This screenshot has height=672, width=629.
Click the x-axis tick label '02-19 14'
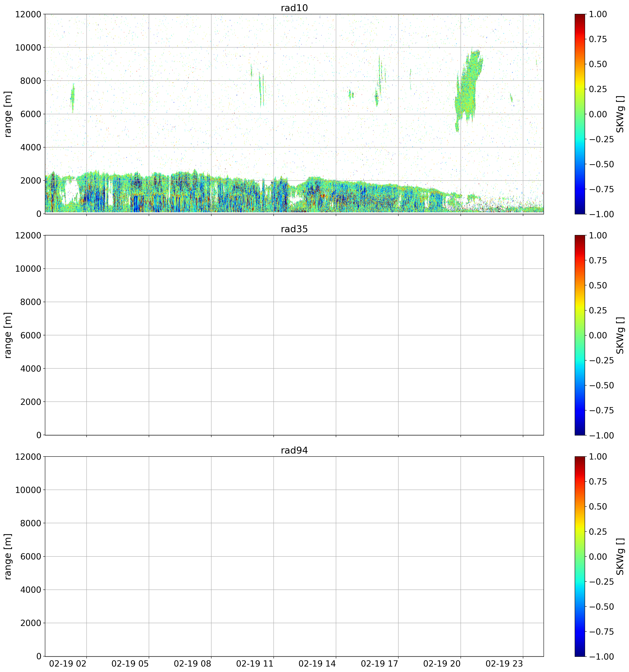[x=317, y=664]
